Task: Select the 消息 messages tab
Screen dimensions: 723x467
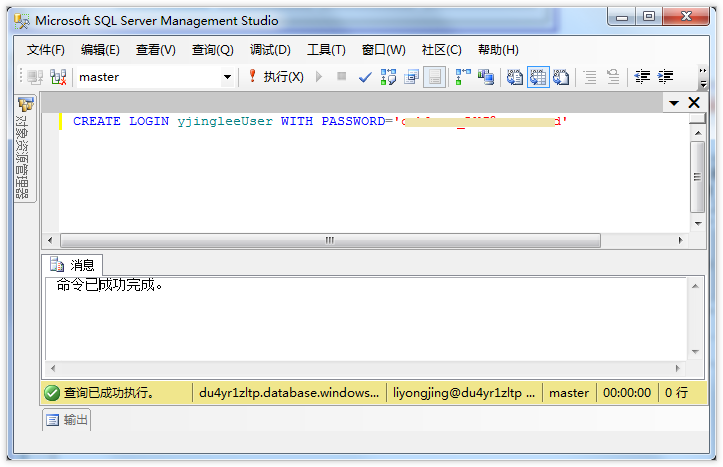Action: pyautogui.click(x=72, y=265)
